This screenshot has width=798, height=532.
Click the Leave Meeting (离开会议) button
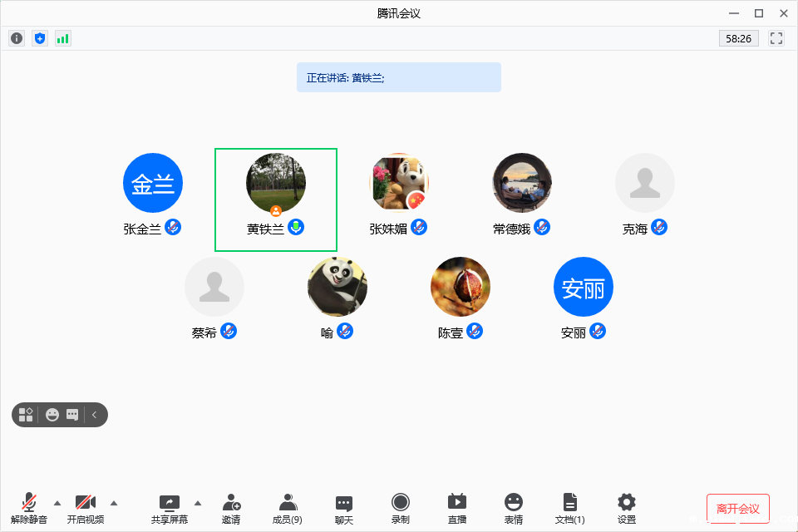click(x=737, y=508)
